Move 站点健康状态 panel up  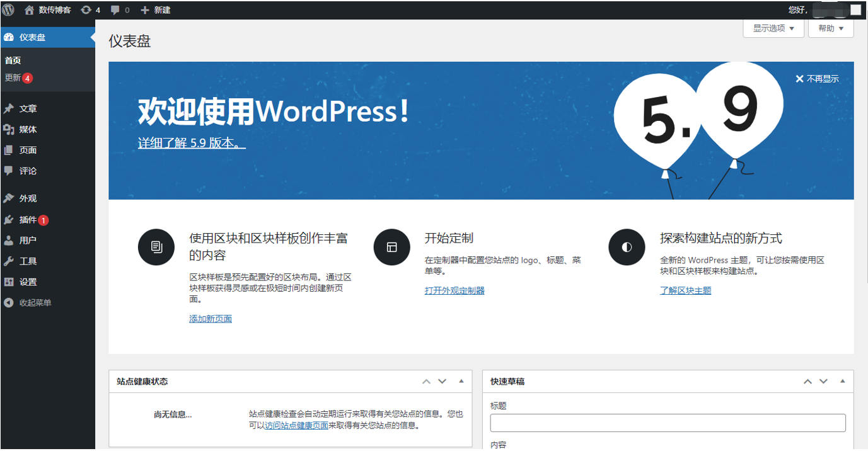(426, 382)
